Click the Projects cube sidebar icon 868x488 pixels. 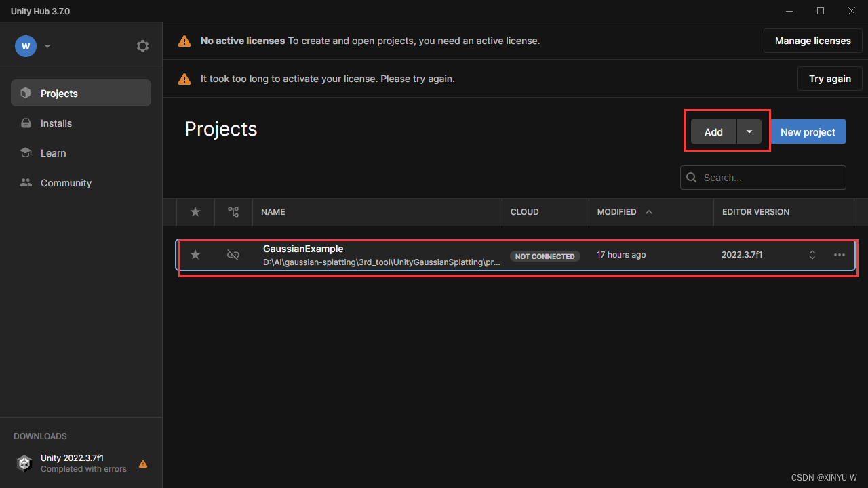click(x=26, y=94)
